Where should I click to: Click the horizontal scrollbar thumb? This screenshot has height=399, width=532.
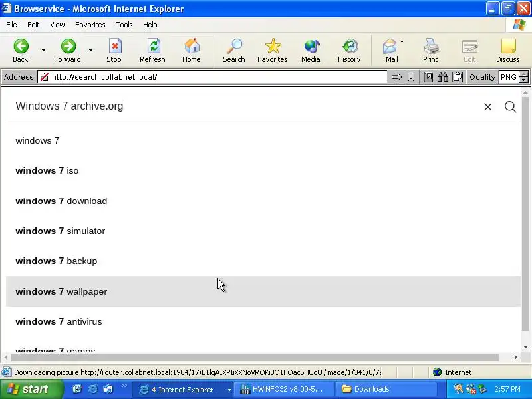point(255,357)
